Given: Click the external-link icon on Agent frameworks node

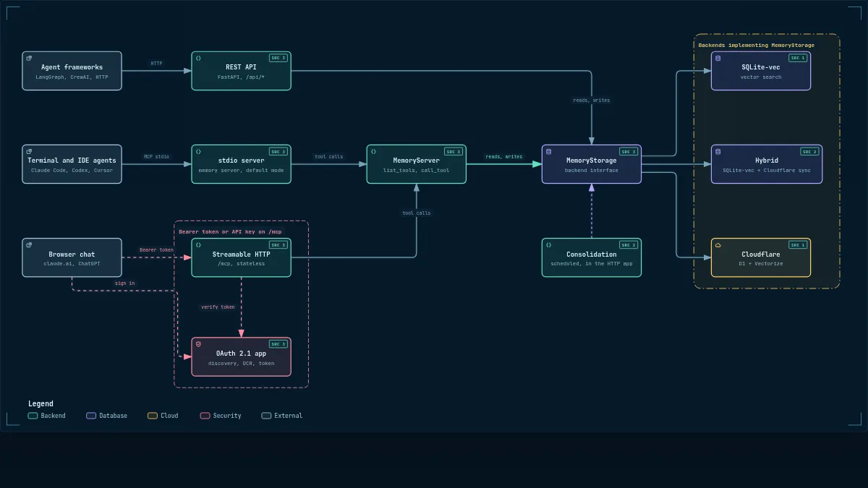Looking at the screenshot, I should pos(29,58).
